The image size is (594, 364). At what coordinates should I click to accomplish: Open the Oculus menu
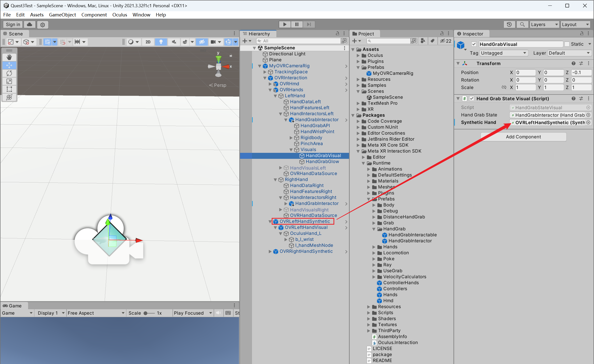pyautogui.click(x=120, y=15)
